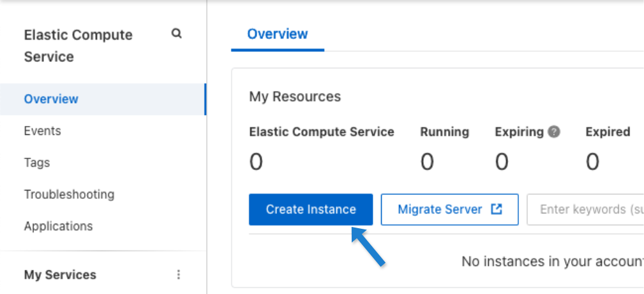Screen dimensions: 644x294
Task: Click the My Services section header
Action: point(60,275)
